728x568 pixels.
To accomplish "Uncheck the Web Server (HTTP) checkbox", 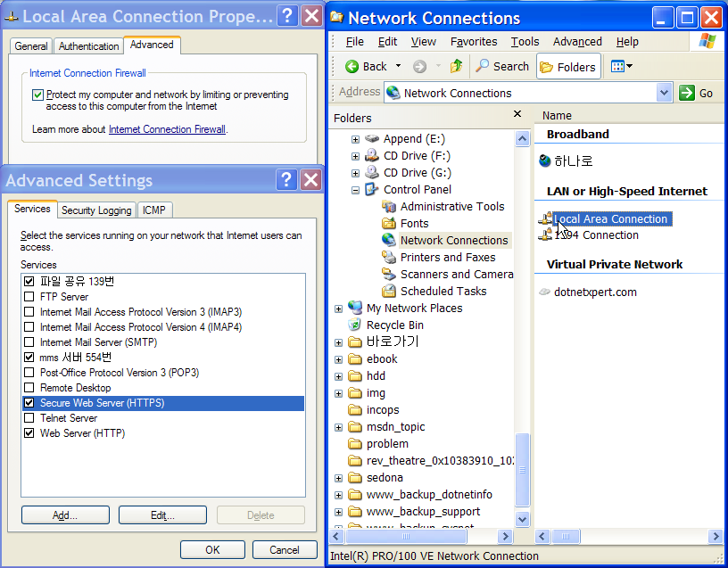I will pyautogui.click(x=30, y=433).
